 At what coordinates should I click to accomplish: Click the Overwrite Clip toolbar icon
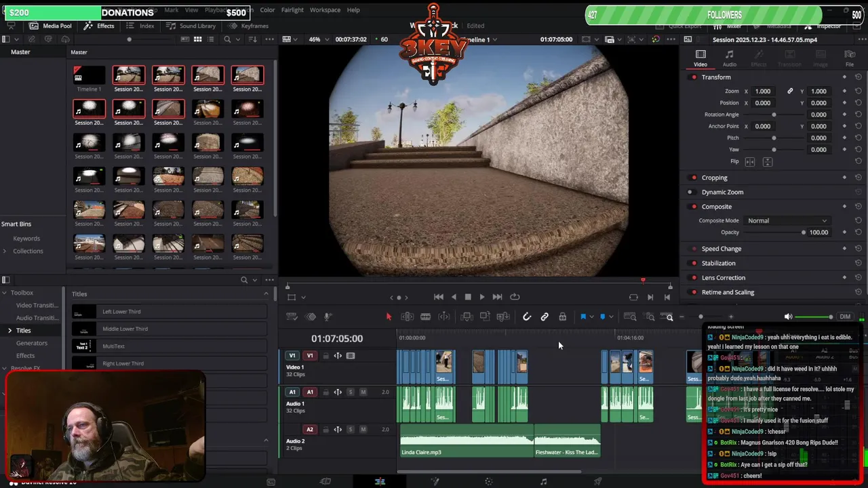pos(485,317)
